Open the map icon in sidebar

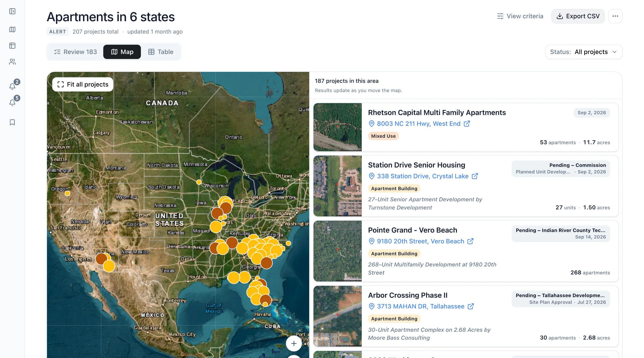pyautogui.click(x=12, y=29)
